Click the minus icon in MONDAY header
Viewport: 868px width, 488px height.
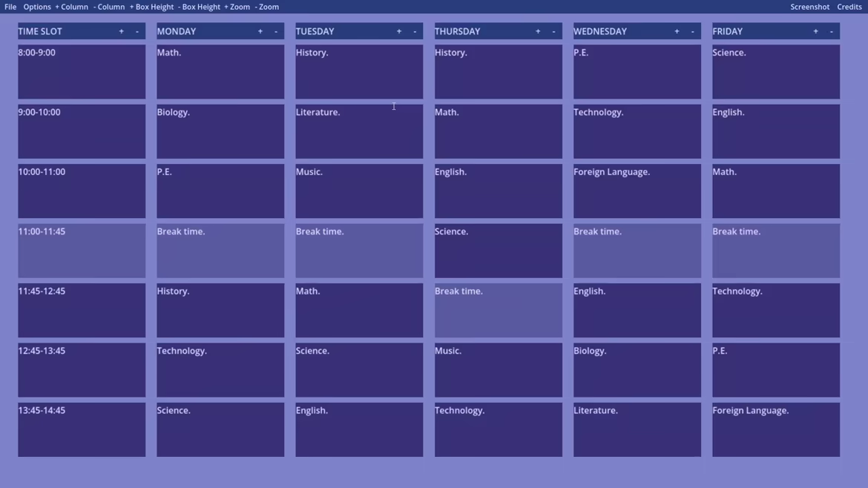pos(276,32)
